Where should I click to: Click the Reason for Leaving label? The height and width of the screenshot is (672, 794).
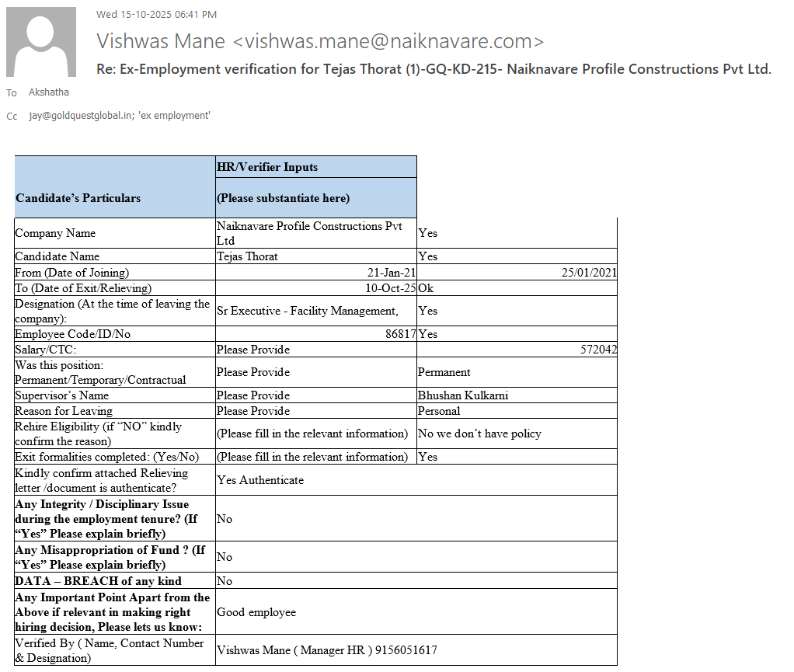point(115,411)
